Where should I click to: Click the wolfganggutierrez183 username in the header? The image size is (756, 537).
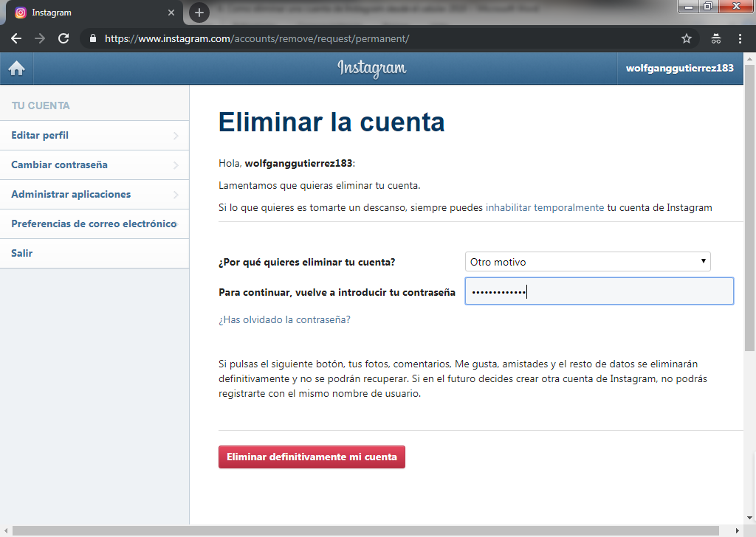680,69
